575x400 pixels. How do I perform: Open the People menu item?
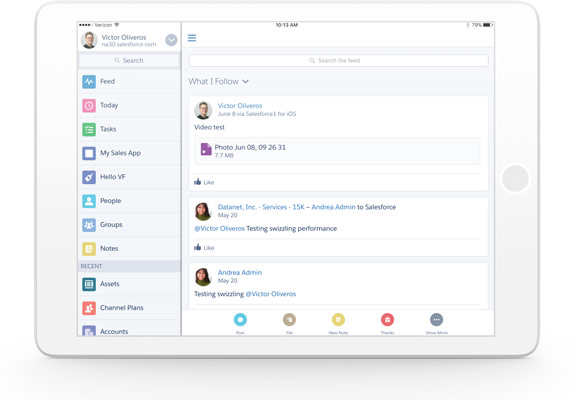(x=129, y=201)
